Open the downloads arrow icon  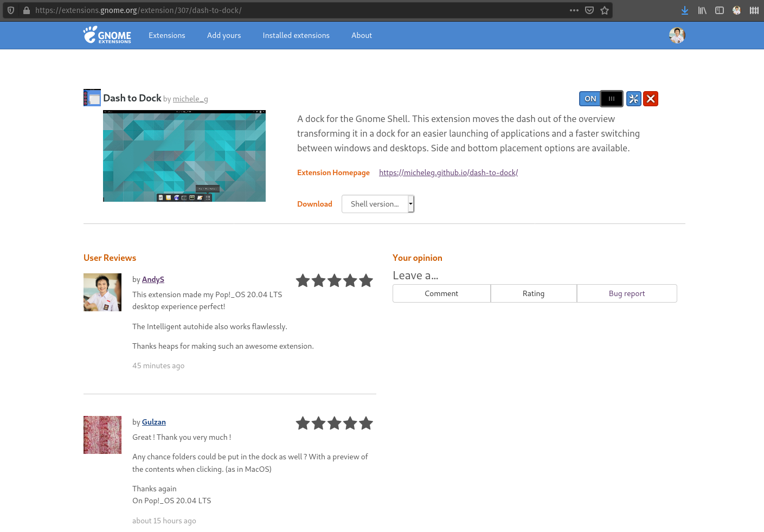point(685,10)
